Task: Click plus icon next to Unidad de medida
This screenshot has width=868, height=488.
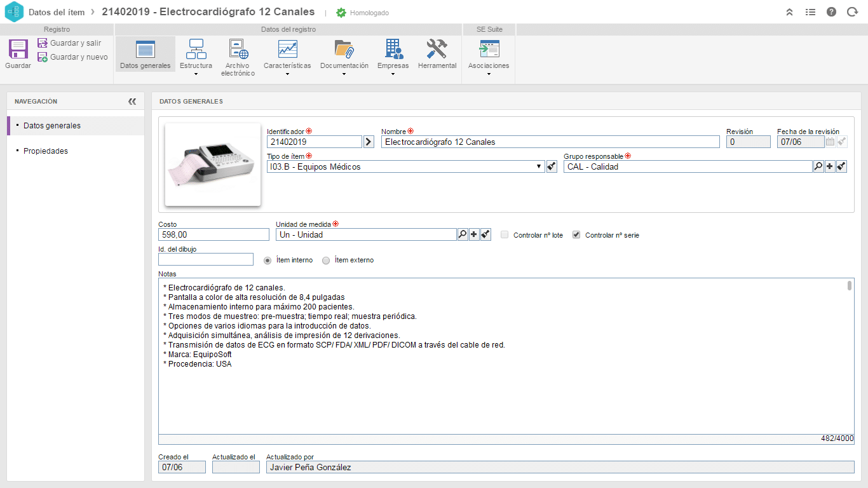Action: (x=474, y=234)
